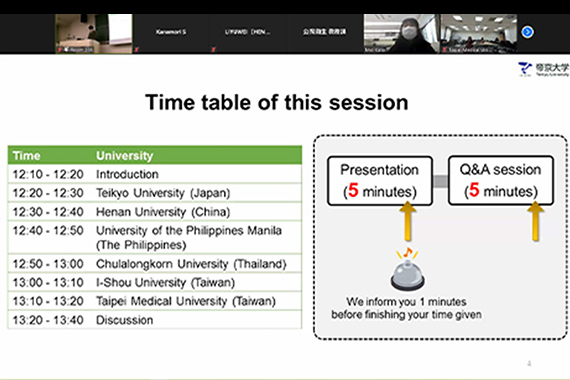Click the yellow arrow under the Q&A session box
The height and width of the screenshot is (380, 570).
(x=535, y=221)
